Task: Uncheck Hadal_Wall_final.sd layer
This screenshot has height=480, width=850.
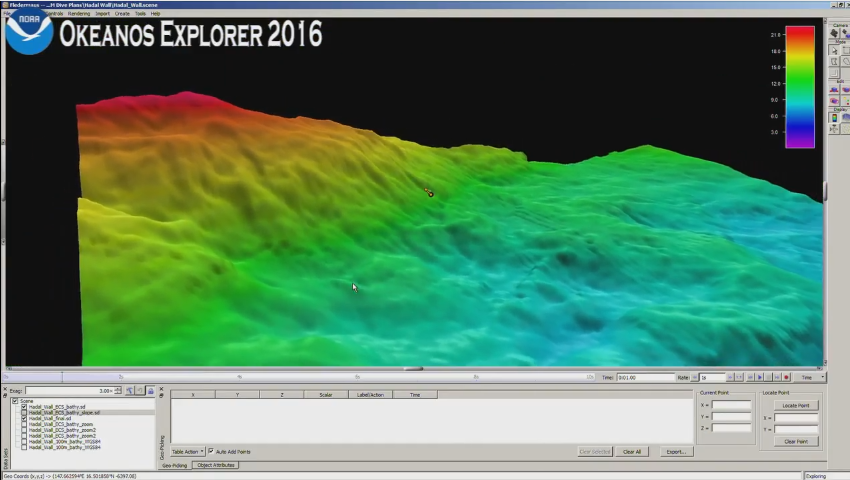Action: (x=24, y=419)
